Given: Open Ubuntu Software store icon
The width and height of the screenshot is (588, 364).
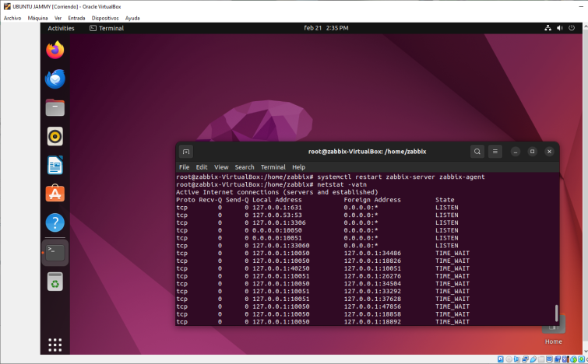Looking at the screenshot, I should [x=55, y=194].
